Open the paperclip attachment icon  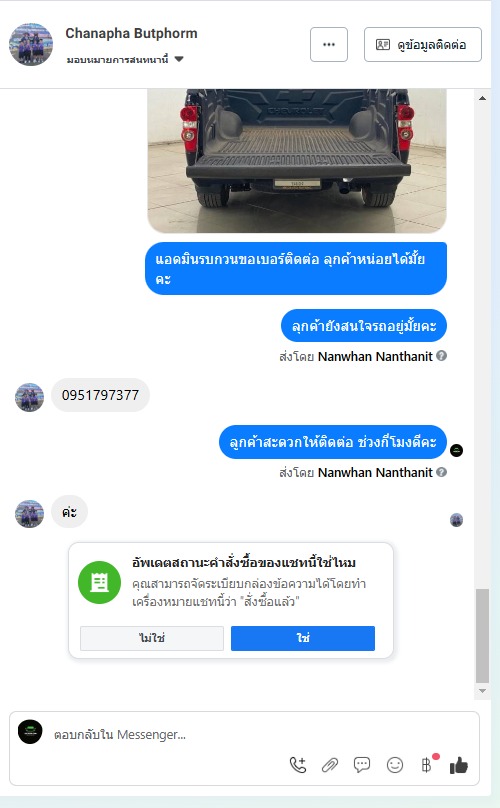point(330,765)
